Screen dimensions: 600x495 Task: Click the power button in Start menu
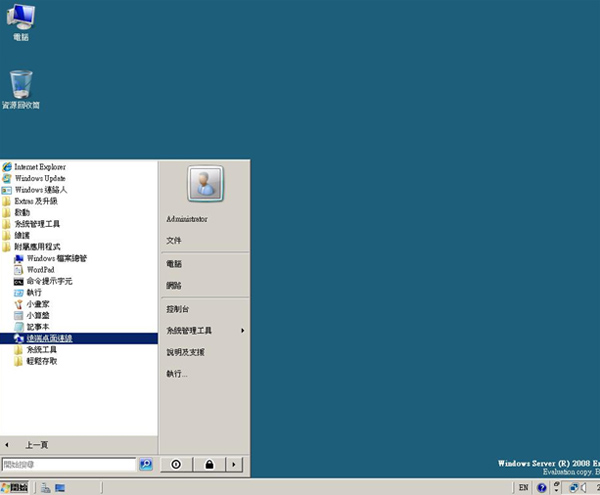[176, 464]
